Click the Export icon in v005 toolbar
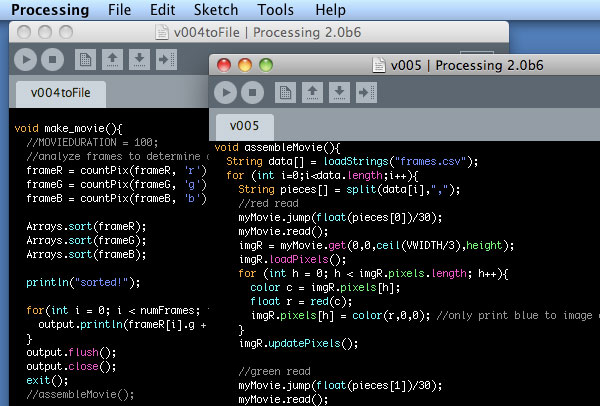Viewport: 600px width, 406px height. pyautogui.click(x=365, y=92)
